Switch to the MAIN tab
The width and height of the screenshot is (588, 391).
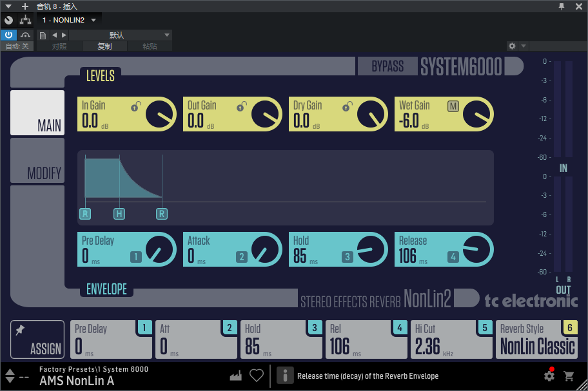pyautogui.click(x=37, y=112)
